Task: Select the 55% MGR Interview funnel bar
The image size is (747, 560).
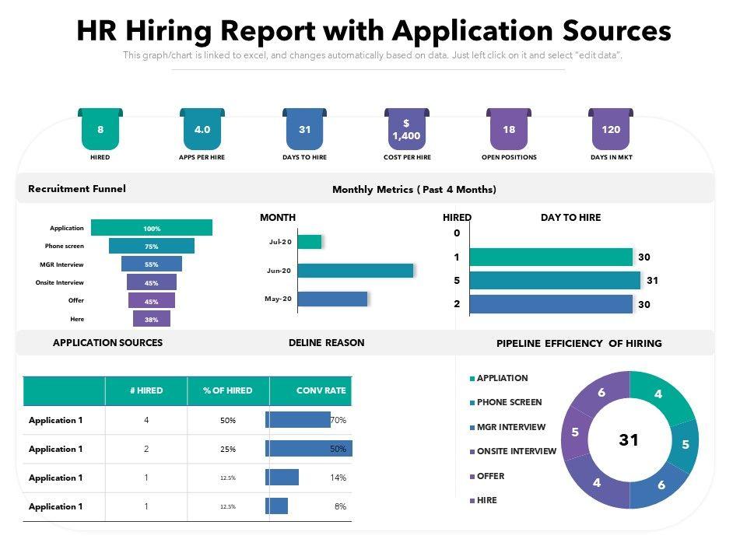Action: (x=152, y=264)
